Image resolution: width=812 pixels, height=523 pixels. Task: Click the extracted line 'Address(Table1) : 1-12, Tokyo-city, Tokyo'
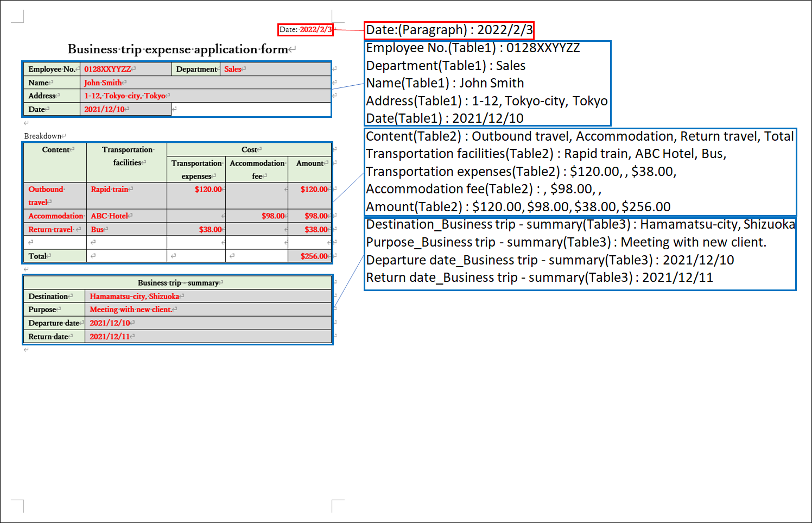click(x=487, y=101)
